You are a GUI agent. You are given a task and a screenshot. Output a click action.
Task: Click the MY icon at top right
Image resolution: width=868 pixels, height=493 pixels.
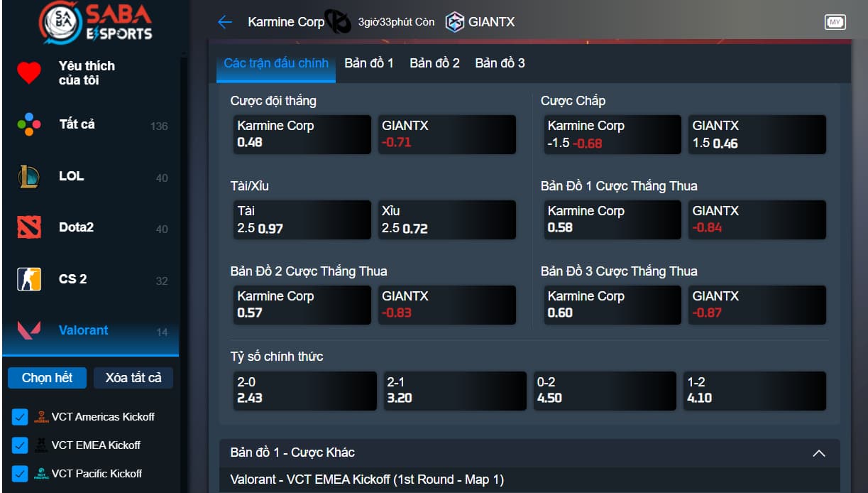click(835, 22)
